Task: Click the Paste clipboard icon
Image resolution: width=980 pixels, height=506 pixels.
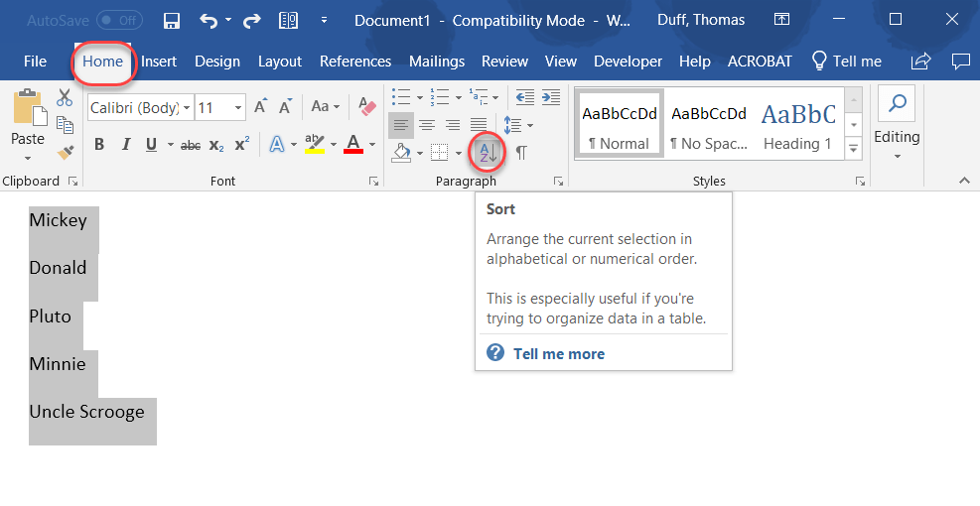Action: pos(30,107)
